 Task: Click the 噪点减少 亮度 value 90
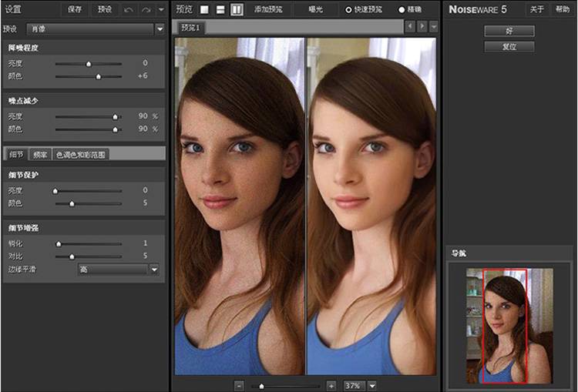143,116
